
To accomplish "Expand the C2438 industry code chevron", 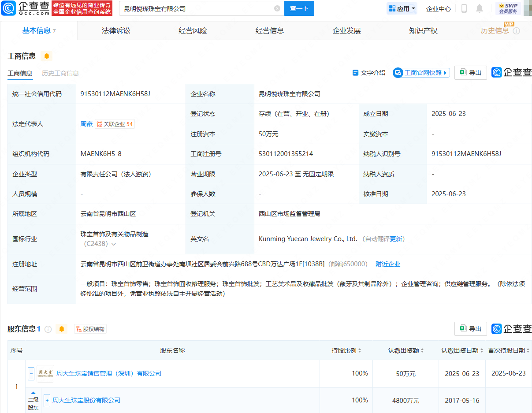I will pyautogui.click(x=114, y=243).
